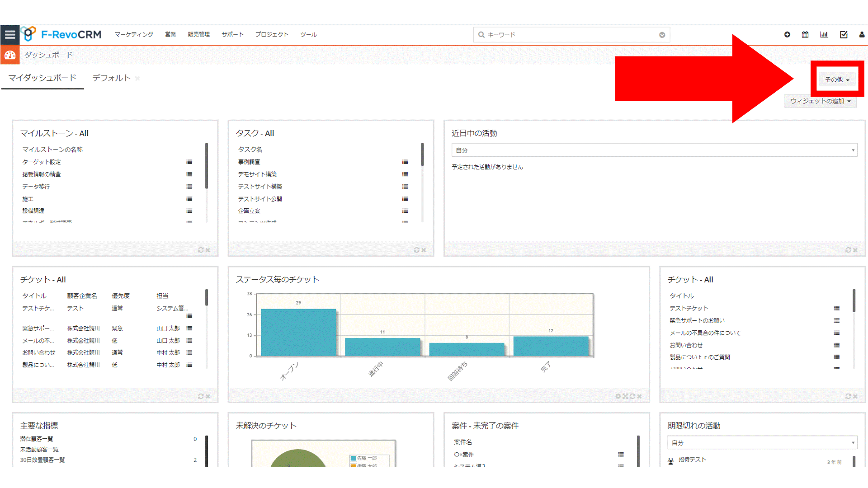
Task: Open the 30日放置顧客一覧 indicator link
Action: point(42,460)
